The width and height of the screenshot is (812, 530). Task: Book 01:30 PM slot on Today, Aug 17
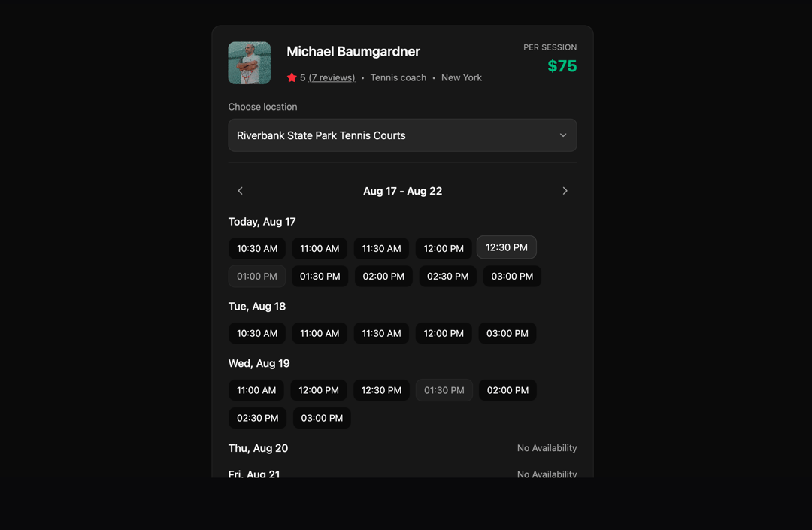(x=320, y=277)
